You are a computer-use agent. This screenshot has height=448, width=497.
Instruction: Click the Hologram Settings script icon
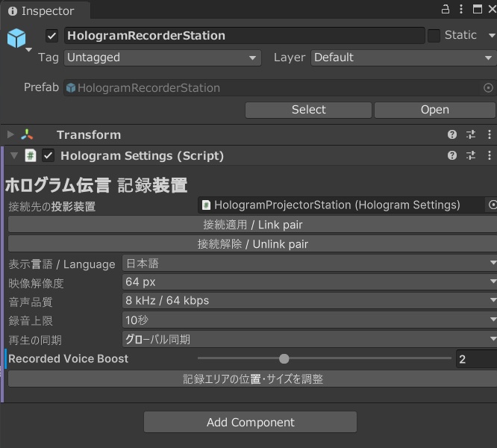[31, 155]
